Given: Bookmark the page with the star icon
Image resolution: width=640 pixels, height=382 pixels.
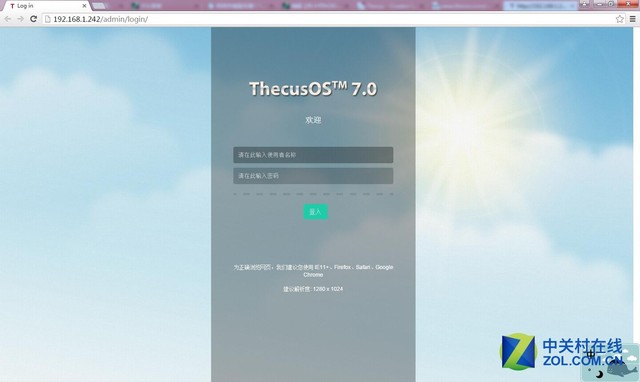Looking at the screenshot, I should (620, 19).
